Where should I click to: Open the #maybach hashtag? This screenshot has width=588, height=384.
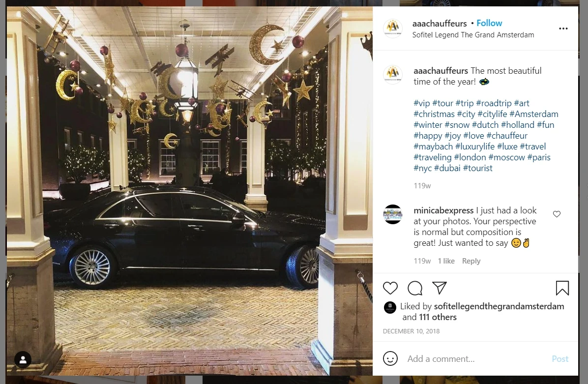point(433,147)
